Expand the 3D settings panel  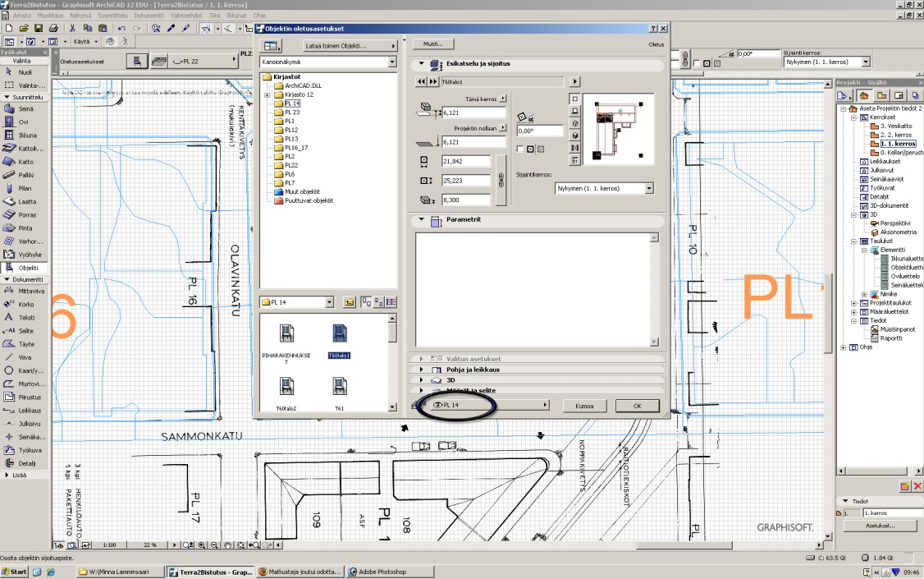[421, 380]
